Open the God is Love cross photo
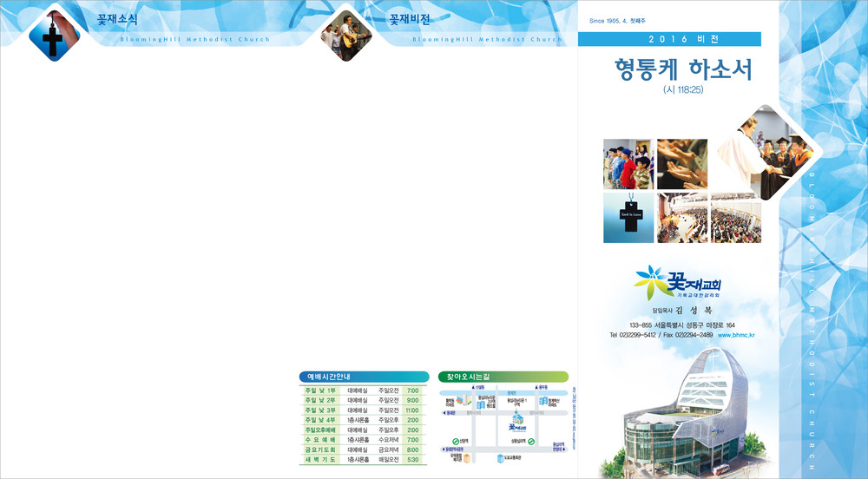This screenshot has width=868, height=479. pos(628,217)
